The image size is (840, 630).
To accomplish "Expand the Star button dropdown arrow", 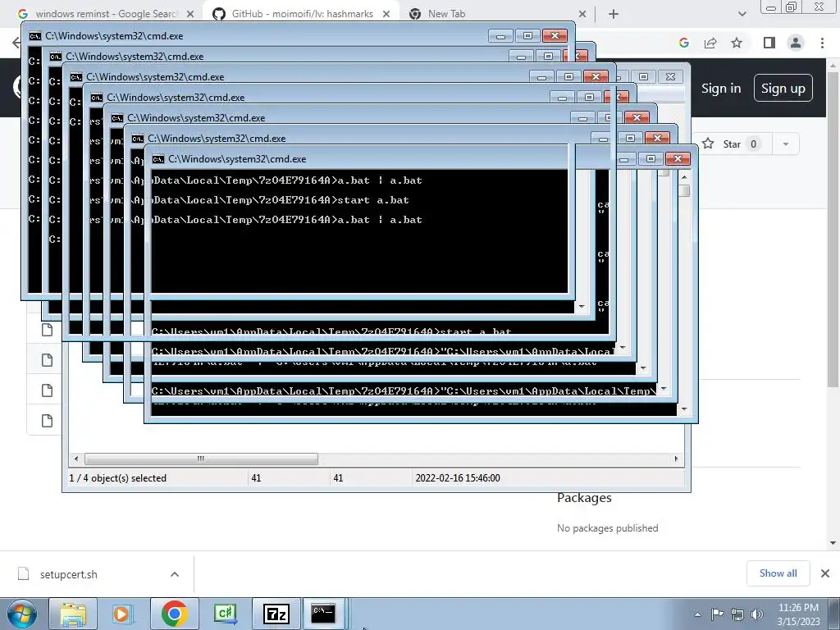I will coord(786,144).
